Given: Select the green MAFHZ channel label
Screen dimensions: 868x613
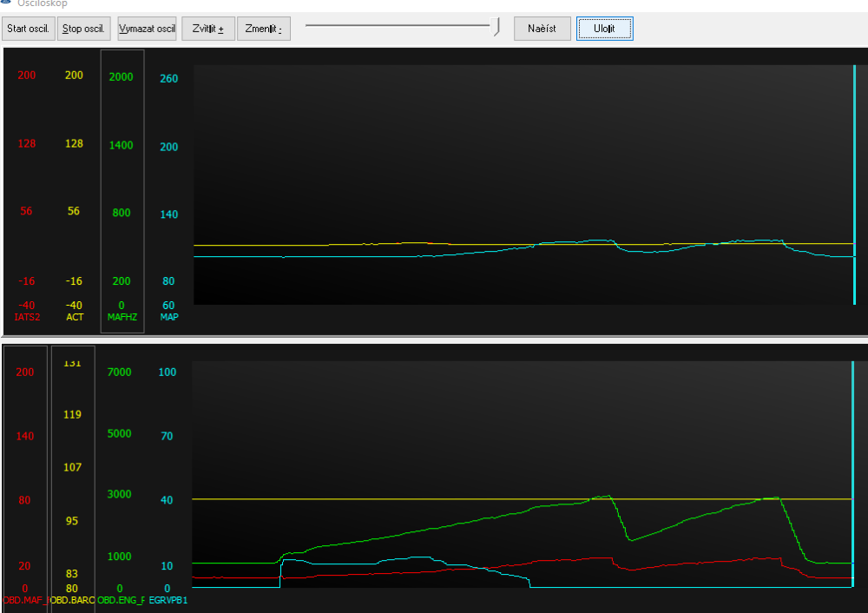Looking at the screenshot, I should (x=122, y=318).
